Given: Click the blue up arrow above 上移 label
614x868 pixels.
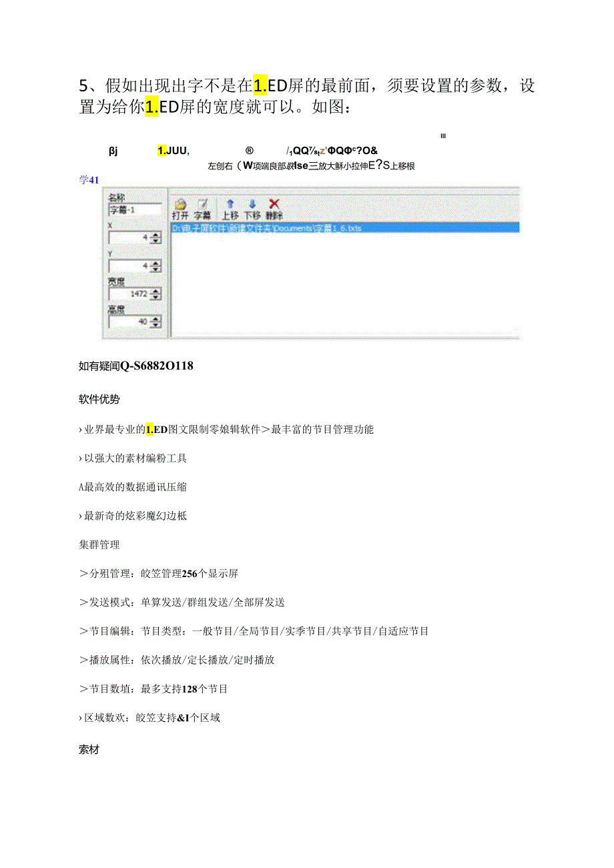Looking at the screenshot, I should 231,202.
